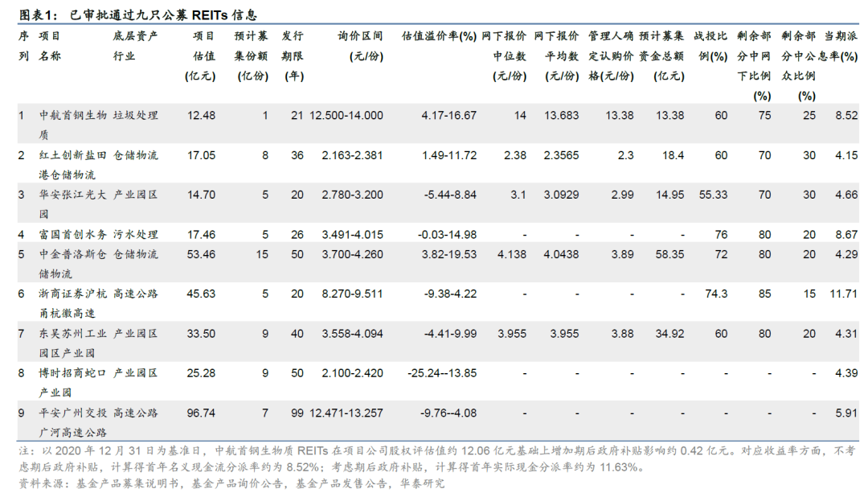Click premium rate '-25.24--13.85'

(442, 373)
